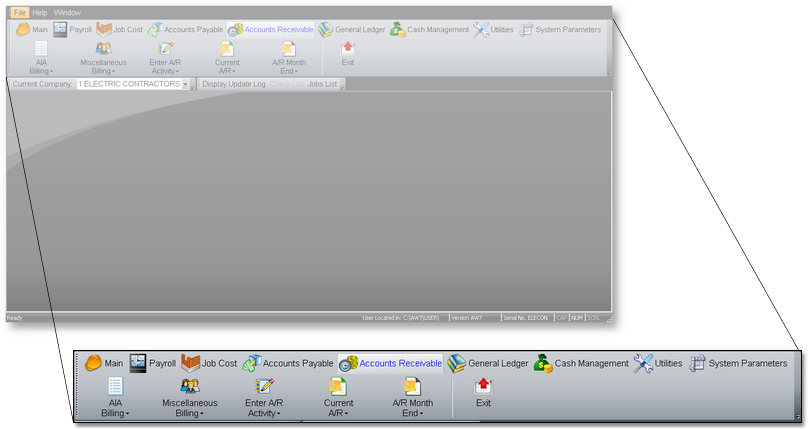The height and width of the screenshot is (430, 808).
Task: Click System Parameters in the enlarged callout
Action: pos(738,363)
